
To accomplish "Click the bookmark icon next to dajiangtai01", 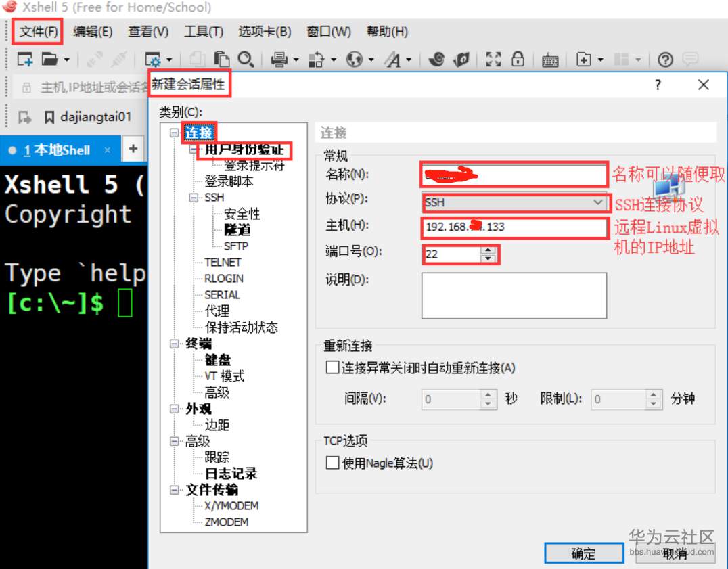I will [49, 118].
